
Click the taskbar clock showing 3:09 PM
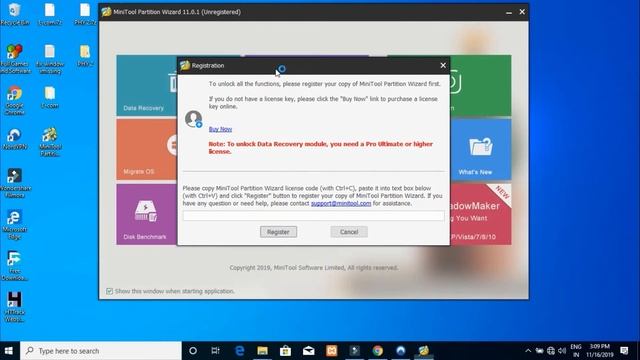pos(600,351)
